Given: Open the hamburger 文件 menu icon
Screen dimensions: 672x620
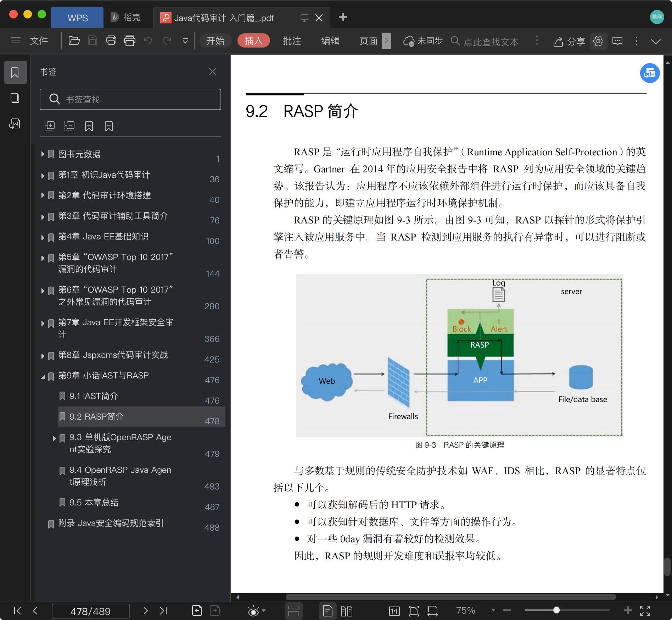Looking at the screenshot, I should tap(16, 40).
